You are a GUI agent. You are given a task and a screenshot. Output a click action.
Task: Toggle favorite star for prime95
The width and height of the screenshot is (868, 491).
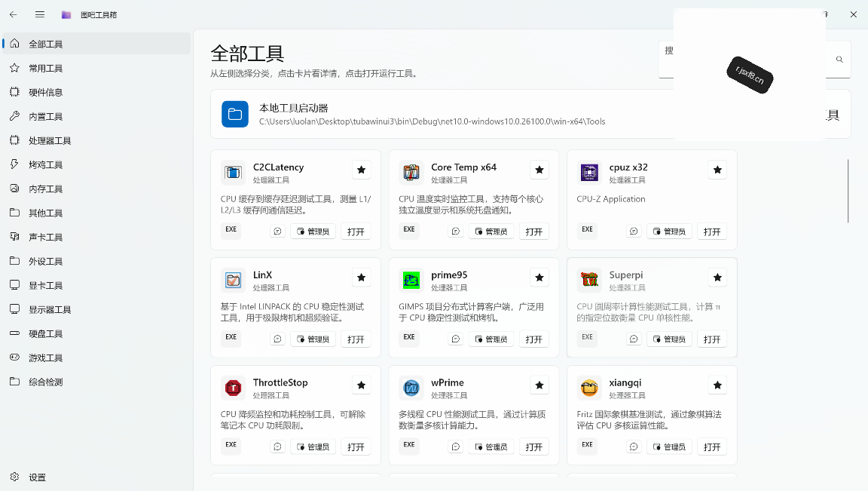539,278
